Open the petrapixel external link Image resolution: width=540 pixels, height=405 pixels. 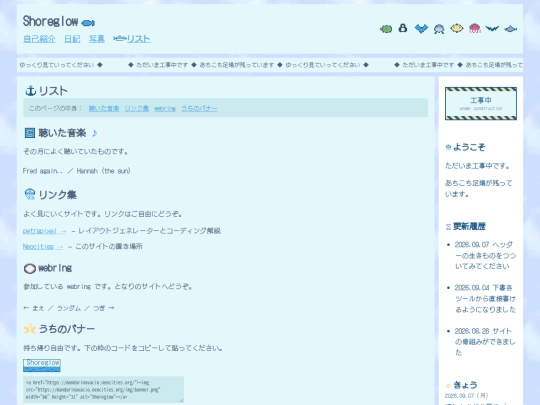pos(44,231)
